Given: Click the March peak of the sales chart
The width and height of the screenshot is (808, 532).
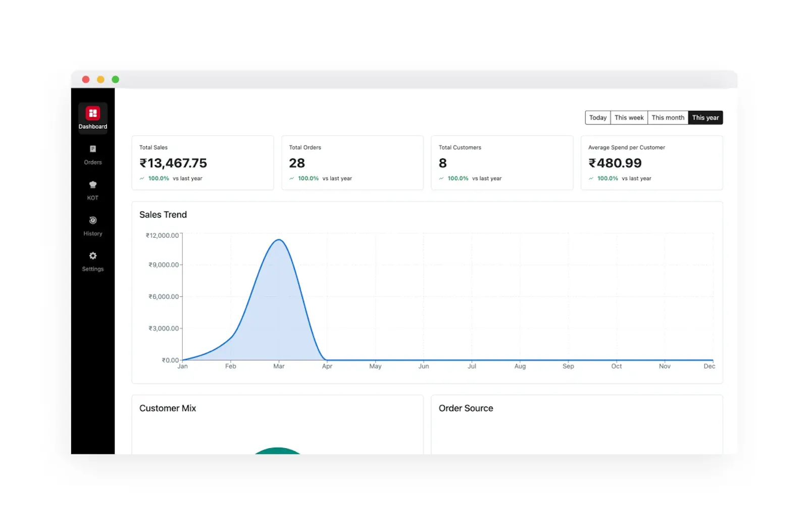Looking at the screenshot, I should (x=279, y=240).
